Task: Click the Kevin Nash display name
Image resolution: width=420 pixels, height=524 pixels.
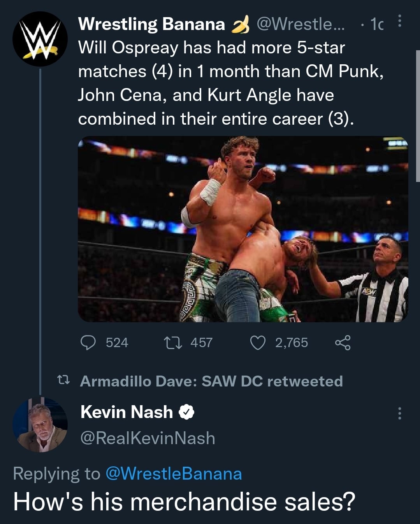Action: [127, 412]
